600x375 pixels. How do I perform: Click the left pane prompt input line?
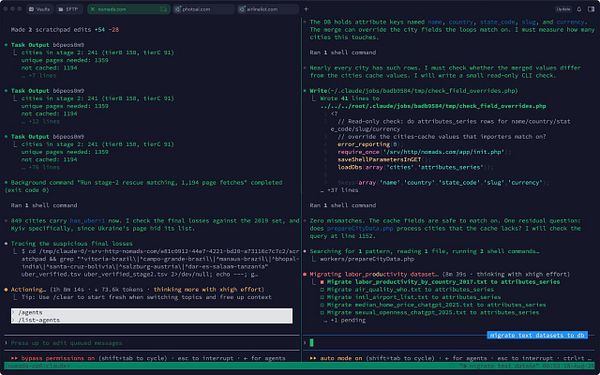(x=152, y=343)
